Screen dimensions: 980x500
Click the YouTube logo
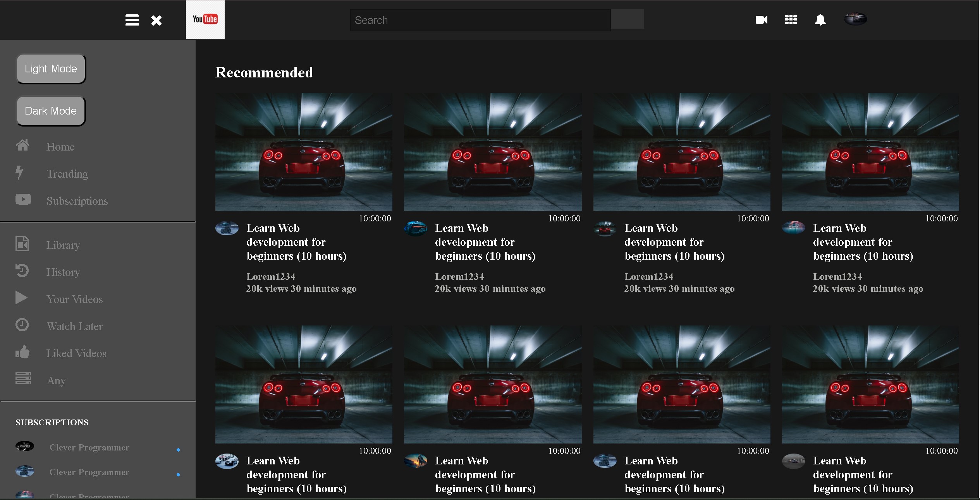(205, 19)
